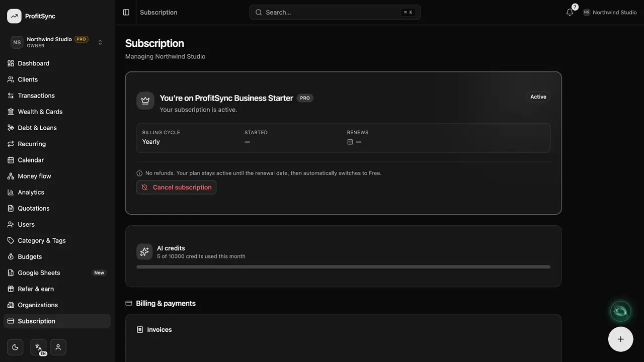Click the crown plan icon
The image size is (644, 362).
click(x=145, y=101)
